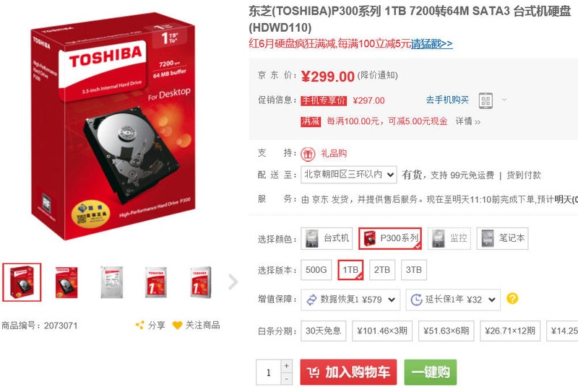The width and height of the screenshot is (578, 392).
Task: Select the 500G version option
Action: click(x=316, y=270)
